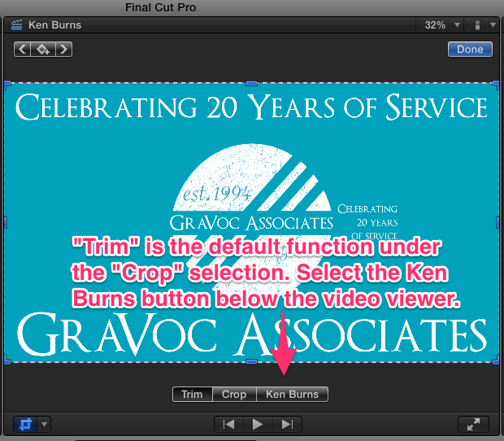
Task: Click the Done button
Action: click(470, 49)
